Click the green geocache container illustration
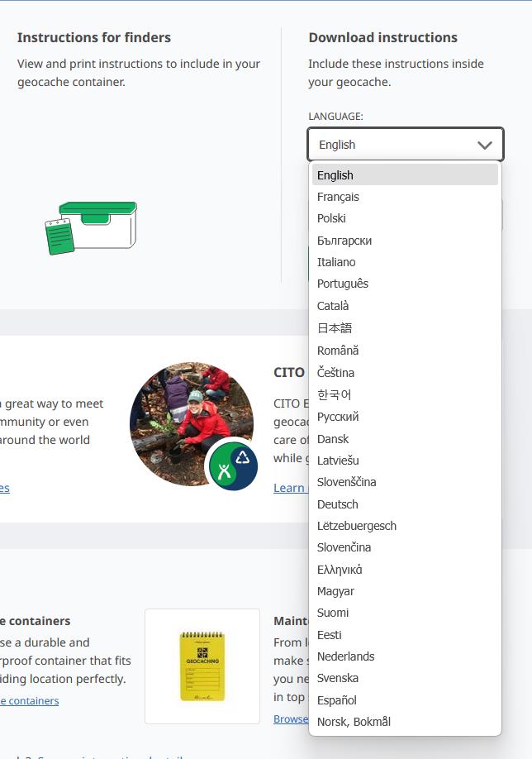532x759 pixels. (x=91, y=228)
